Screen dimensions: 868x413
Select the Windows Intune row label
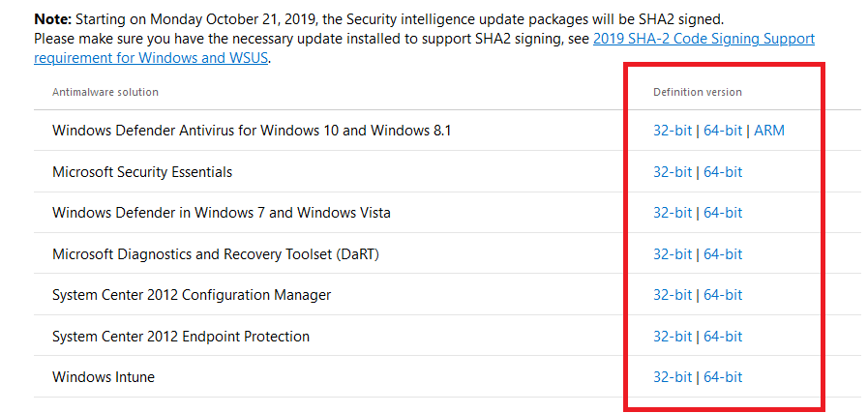click(104, 377)
